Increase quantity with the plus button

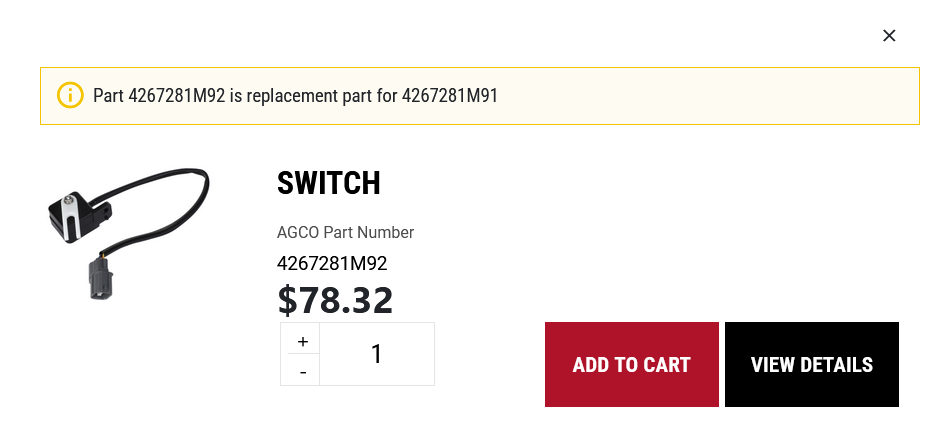tap(303, 341)
